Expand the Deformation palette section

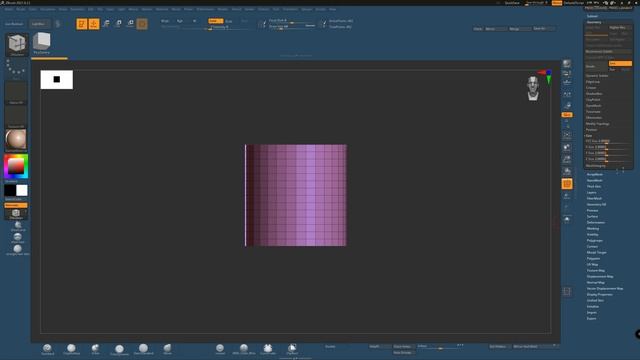click(596, 222)
